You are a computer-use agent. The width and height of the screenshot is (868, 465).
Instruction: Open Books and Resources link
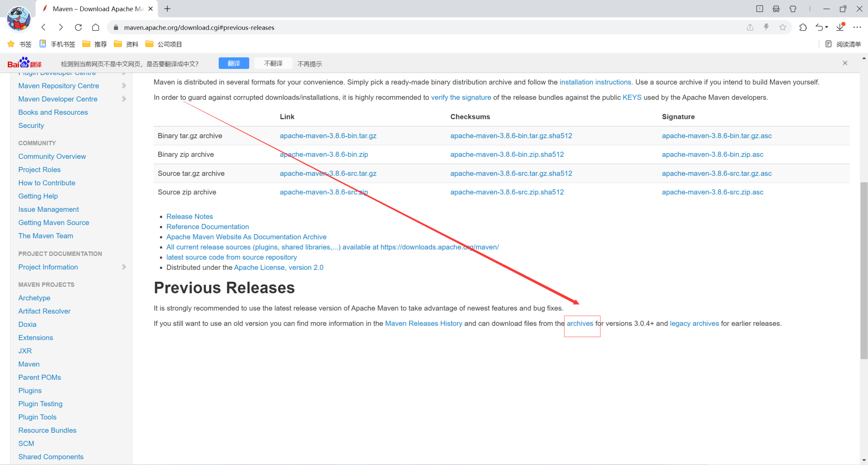coord(53,112)
